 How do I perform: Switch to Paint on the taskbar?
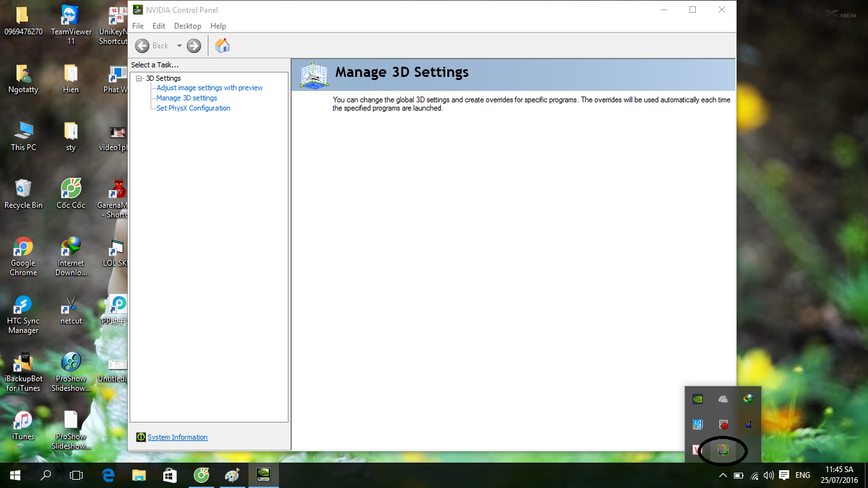[233, 475]
